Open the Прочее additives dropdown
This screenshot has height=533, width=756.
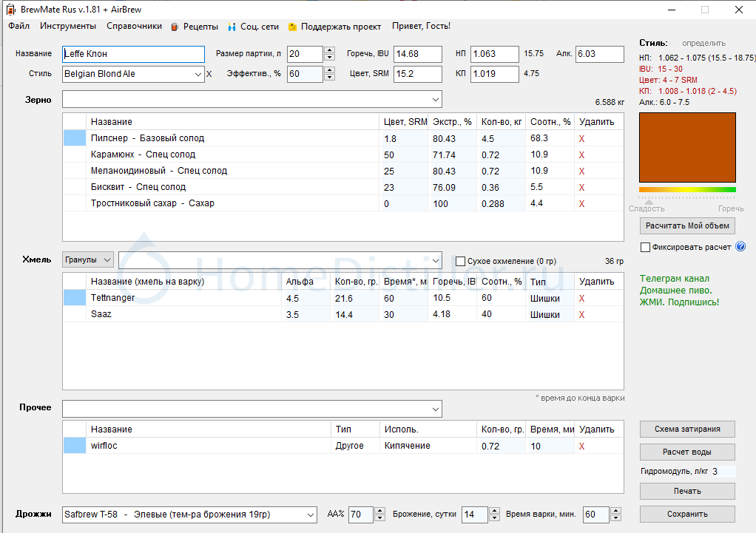(436, 409)
